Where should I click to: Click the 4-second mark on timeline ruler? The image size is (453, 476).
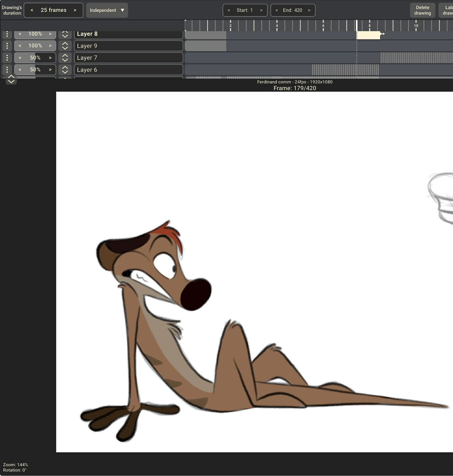[277, 25]
